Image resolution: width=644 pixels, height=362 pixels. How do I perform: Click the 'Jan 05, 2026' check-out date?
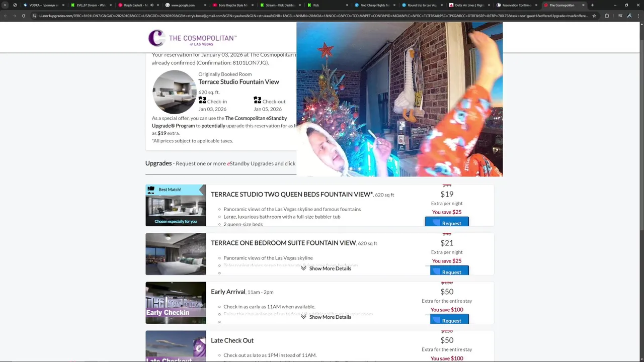pyautogui.click(x=268, y=109)
